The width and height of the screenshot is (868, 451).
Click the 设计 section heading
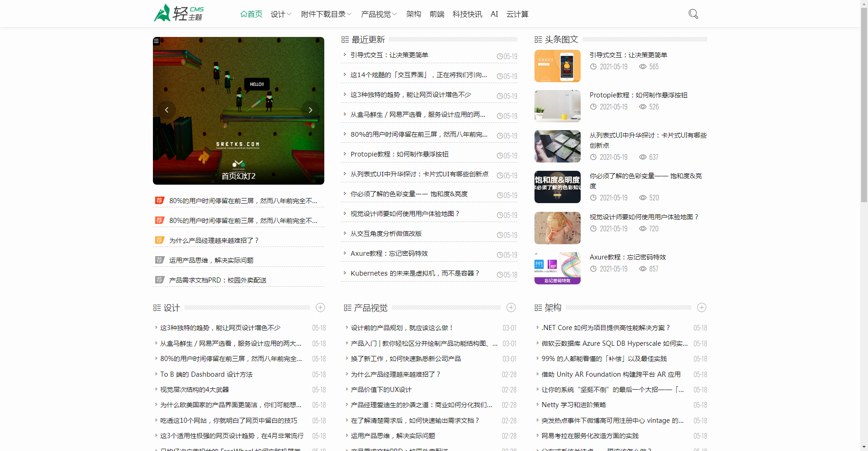171,308
